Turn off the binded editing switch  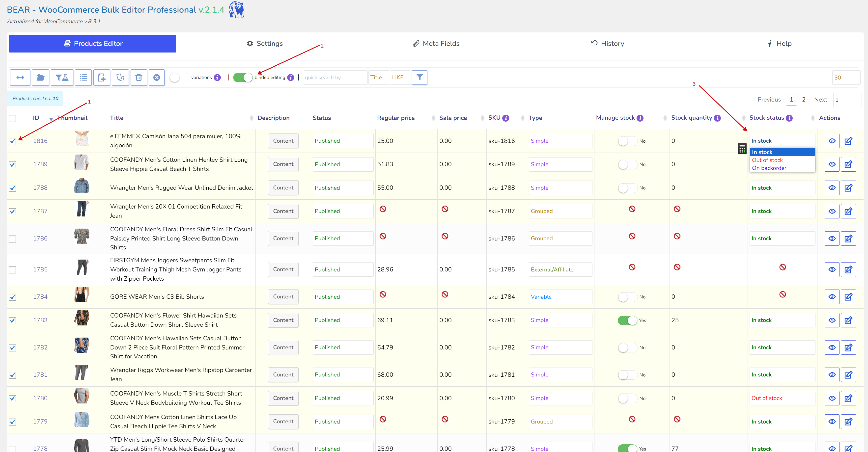tap(243, 78)
